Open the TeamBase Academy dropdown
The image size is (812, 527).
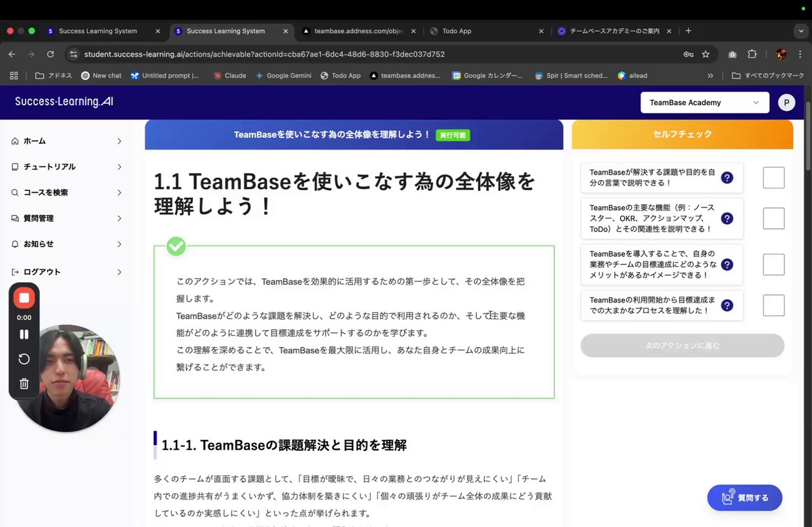pos(705,103)
